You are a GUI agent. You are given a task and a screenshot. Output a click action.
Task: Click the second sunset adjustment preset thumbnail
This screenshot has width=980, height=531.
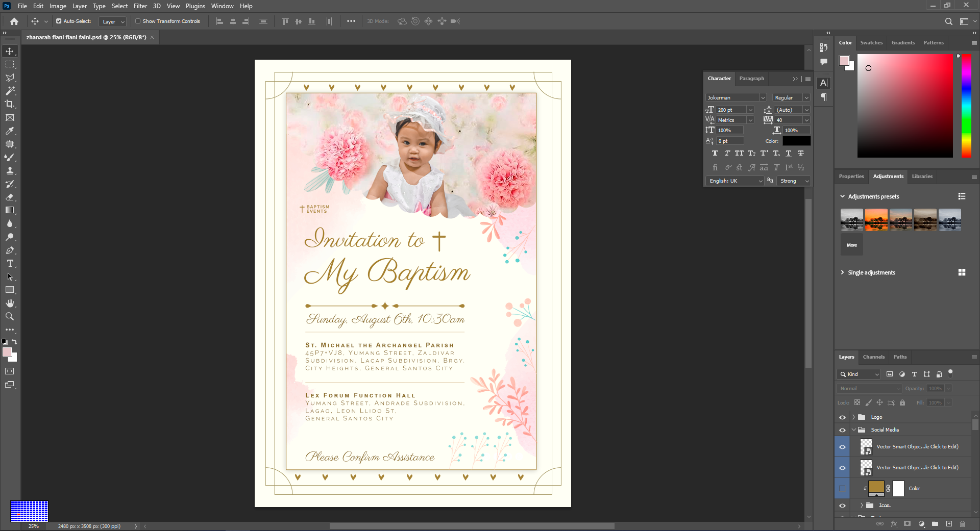click(x=876, y=220)
